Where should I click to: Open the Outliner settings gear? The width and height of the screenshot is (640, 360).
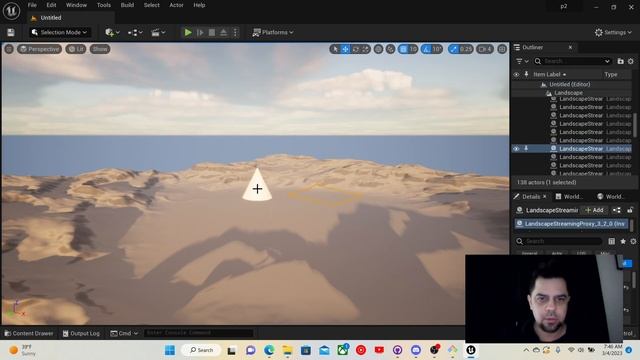tap(631, 61)
